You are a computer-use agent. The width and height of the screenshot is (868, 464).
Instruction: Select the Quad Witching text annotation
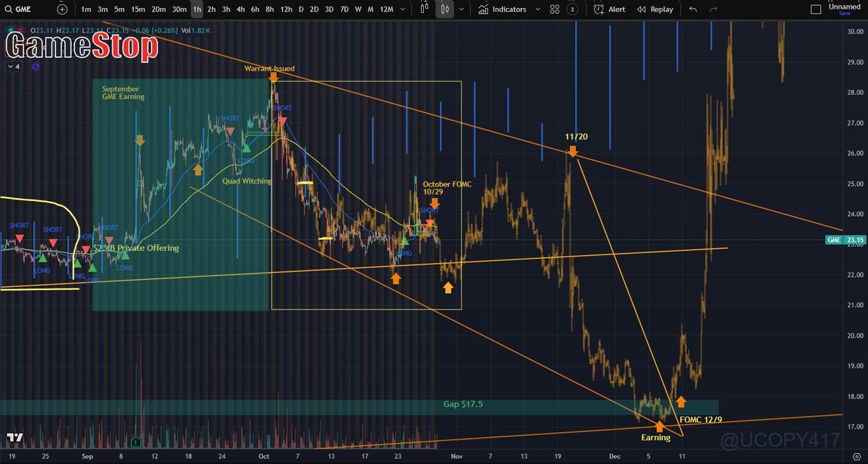point(247,181)
